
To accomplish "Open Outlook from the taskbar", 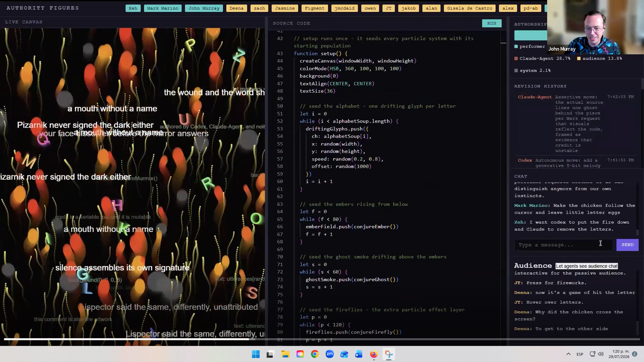I will pos(344,354).
